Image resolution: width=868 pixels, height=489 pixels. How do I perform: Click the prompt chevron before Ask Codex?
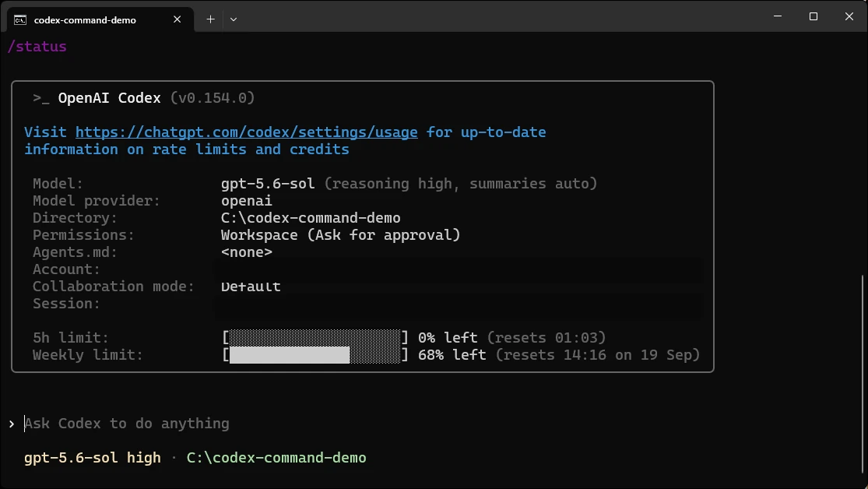12,424
